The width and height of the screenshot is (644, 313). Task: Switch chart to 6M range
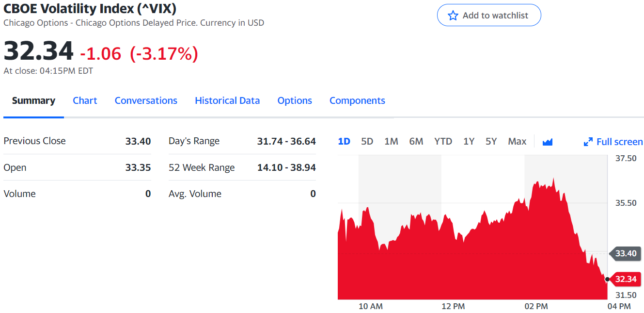pos(416,141)
